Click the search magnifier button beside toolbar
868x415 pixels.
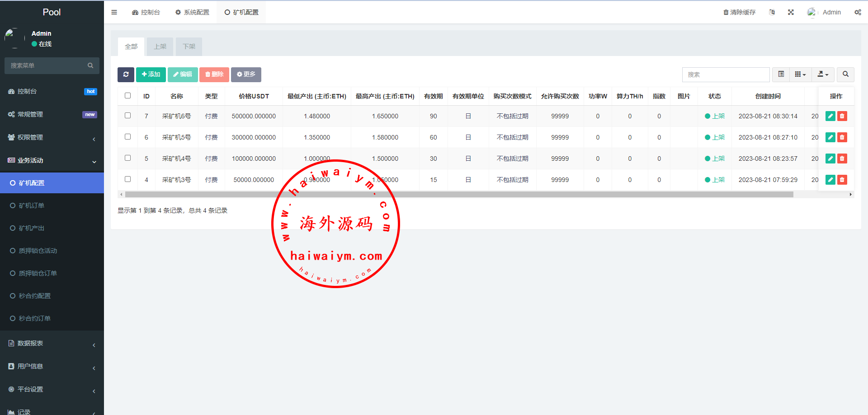(x=845, y=75)
